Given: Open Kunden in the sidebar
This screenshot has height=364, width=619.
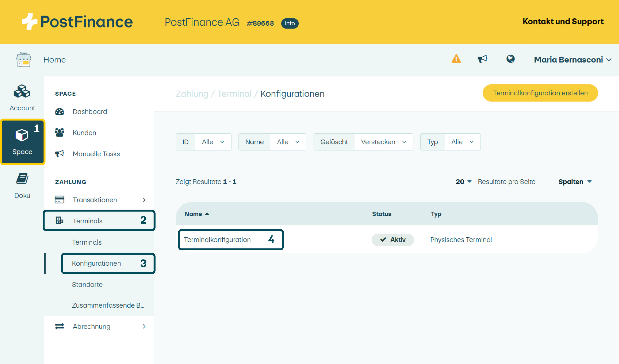Looking at the screenshot, I should click(84, 133).
